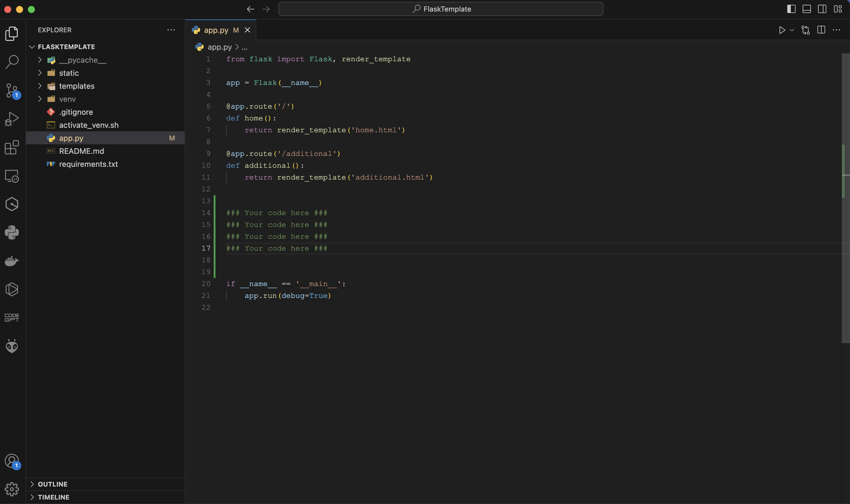This screenshot has width=850, height=504.
Task: Open editor More Actions menu
Action: pyautogui.click(x=836, y=30)
